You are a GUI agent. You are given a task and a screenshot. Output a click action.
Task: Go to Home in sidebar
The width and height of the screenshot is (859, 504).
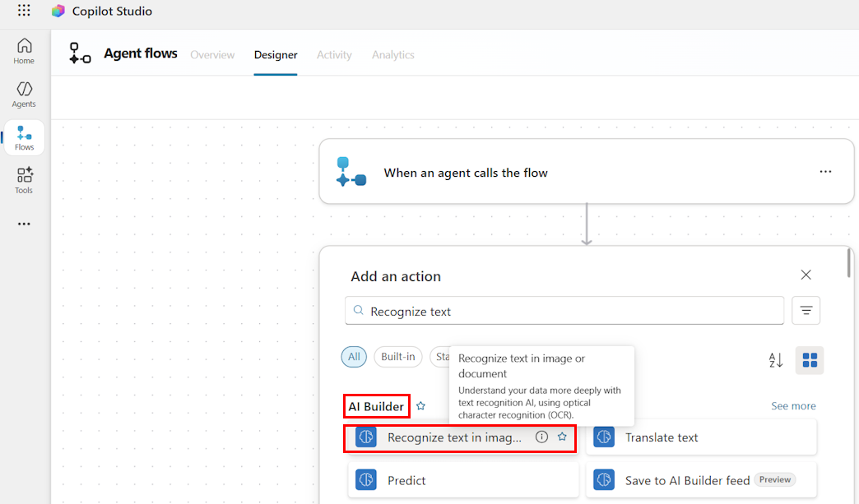pyautogui.click(x=24, y=52)
